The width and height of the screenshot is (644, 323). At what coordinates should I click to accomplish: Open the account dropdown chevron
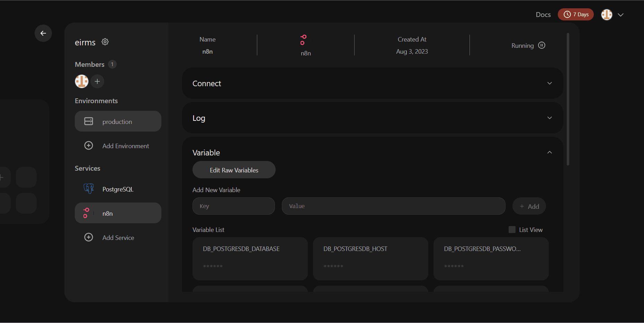click(x=620, y=15)
